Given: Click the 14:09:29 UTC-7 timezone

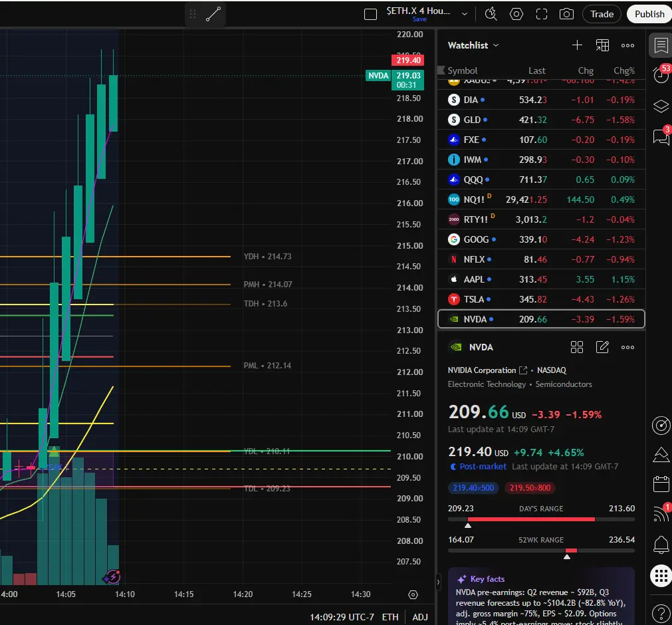Looking at the screenshot, I should point(342,617).
